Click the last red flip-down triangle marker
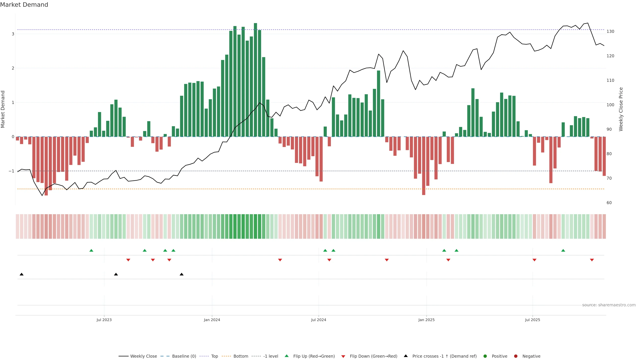Image resolution: width=644 pixels, height=362 pixels. pyautogui.click(x=592, y=260)
